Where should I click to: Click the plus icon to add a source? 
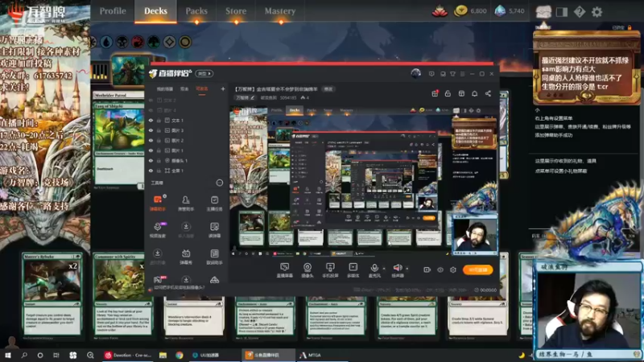(x=223, y=88)
